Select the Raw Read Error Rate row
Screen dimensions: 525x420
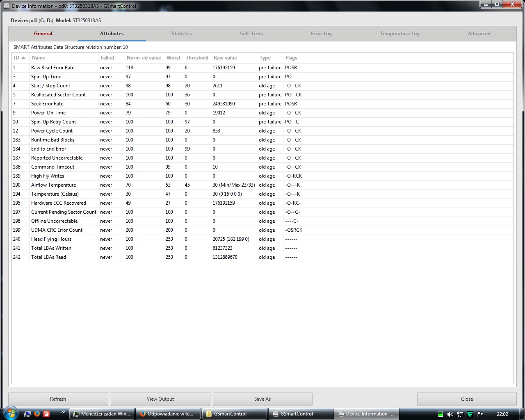[x=262, y=68]
